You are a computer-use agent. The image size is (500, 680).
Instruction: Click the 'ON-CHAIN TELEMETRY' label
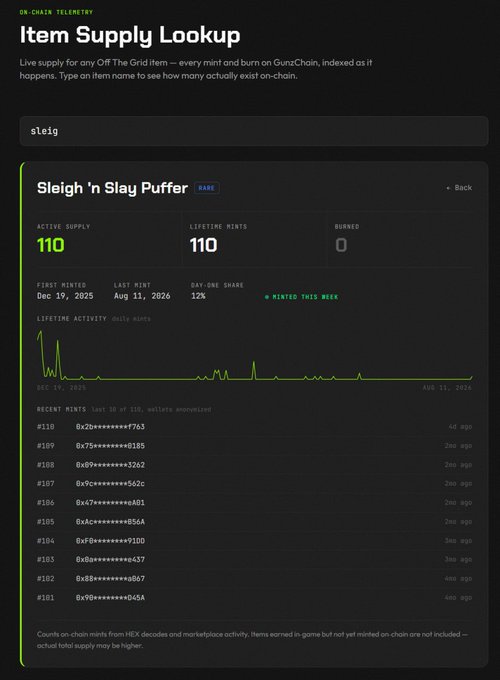click(x=56, y=12)
